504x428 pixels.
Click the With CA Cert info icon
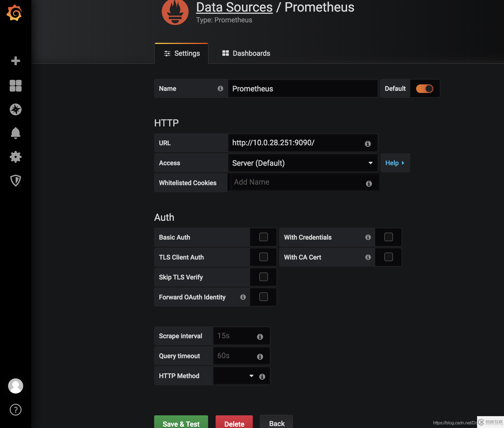pos(368,257)
